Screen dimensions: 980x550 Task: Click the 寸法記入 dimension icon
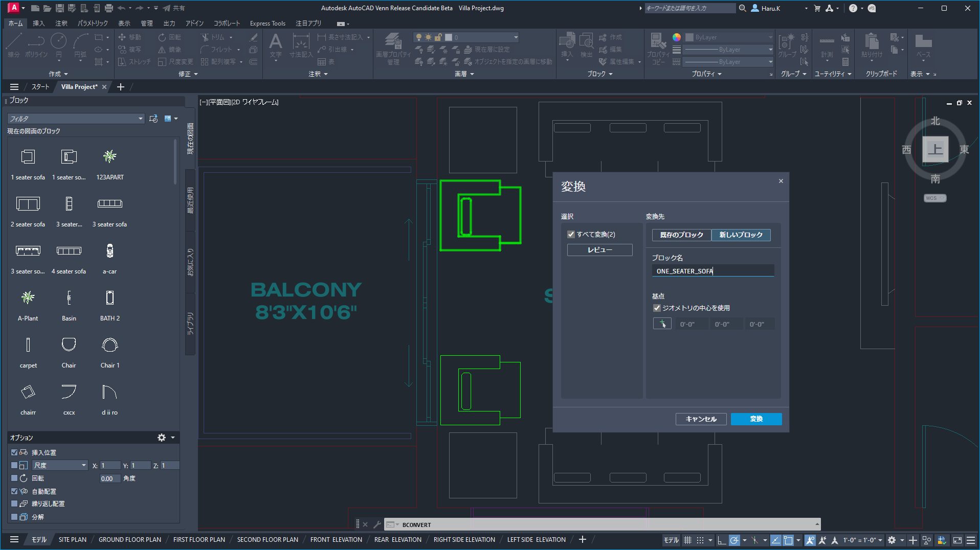click(300, 41)
